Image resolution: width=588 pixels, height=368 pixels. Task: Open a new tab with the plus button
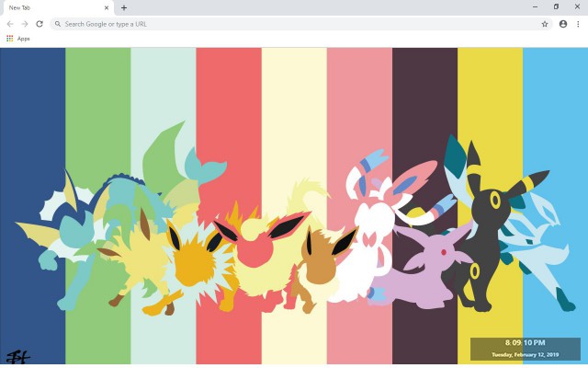(124, 7)
